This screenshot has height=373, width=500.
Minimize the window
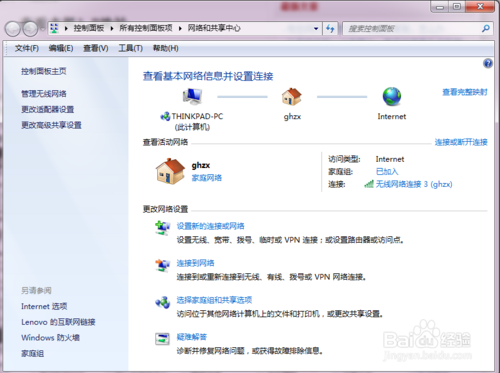440,7
